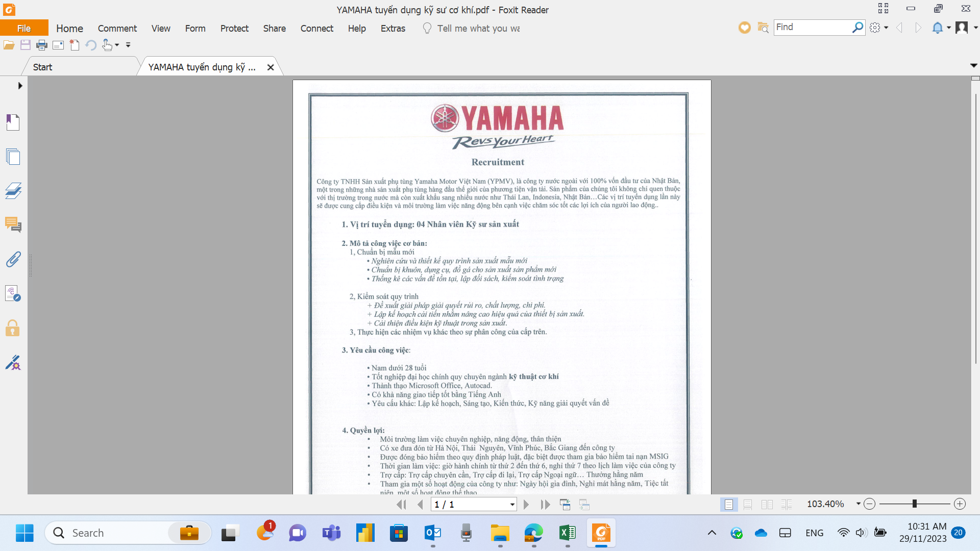This screenshot has width=980, height=551.
Task: Open the Layers panel icon
Action: [x=13, y=191]
